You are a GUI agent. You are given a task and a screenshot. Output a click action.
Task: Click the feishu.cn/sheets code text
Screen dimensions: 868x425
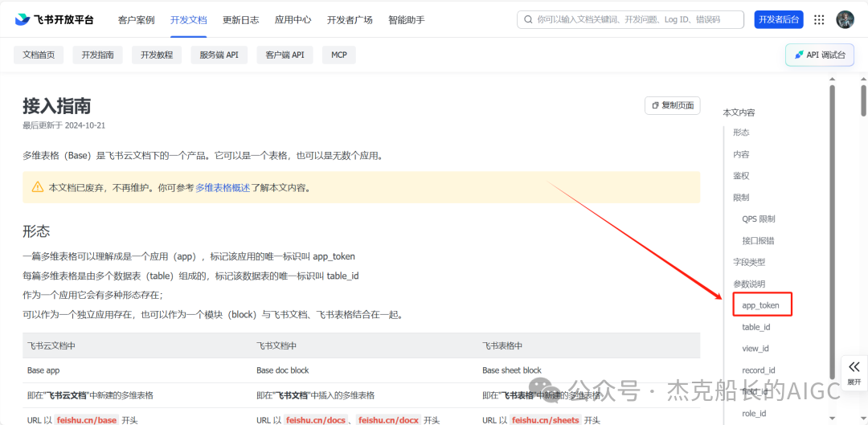click(x=545, y=420)
